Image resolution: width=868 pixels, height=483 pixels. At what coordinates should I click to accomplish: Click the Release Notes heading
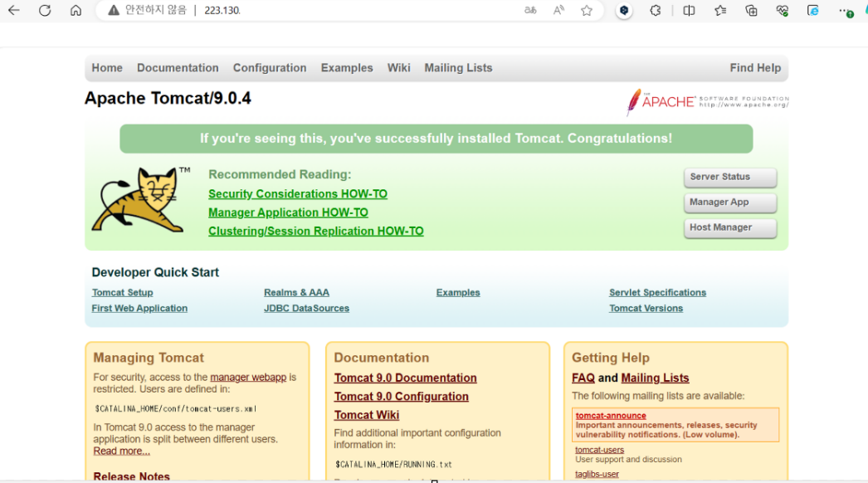click(131, 476)
